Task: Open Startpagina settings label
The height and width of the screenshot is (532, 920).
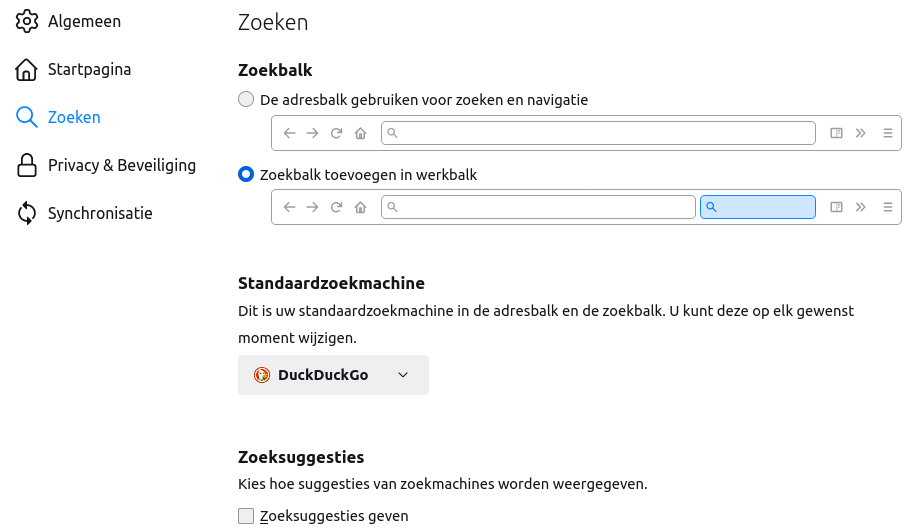Action: coord(89,69)
